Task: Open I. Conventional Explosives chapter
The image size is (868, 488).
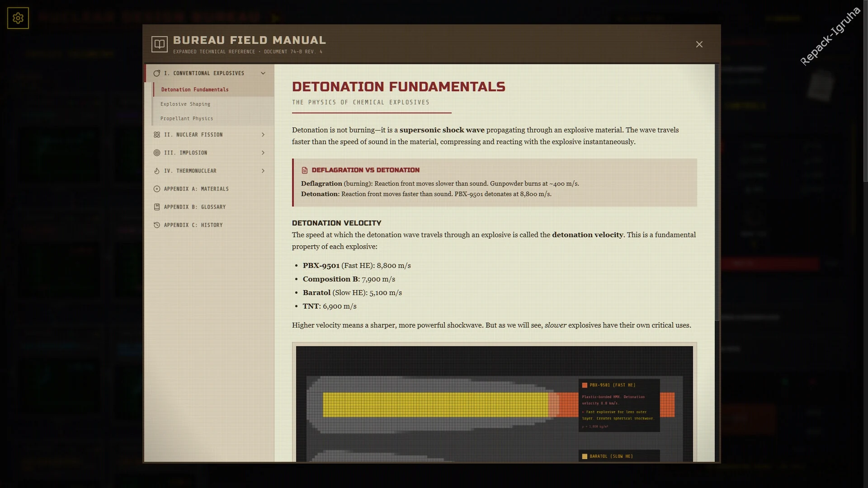Action: pos(209,73)
